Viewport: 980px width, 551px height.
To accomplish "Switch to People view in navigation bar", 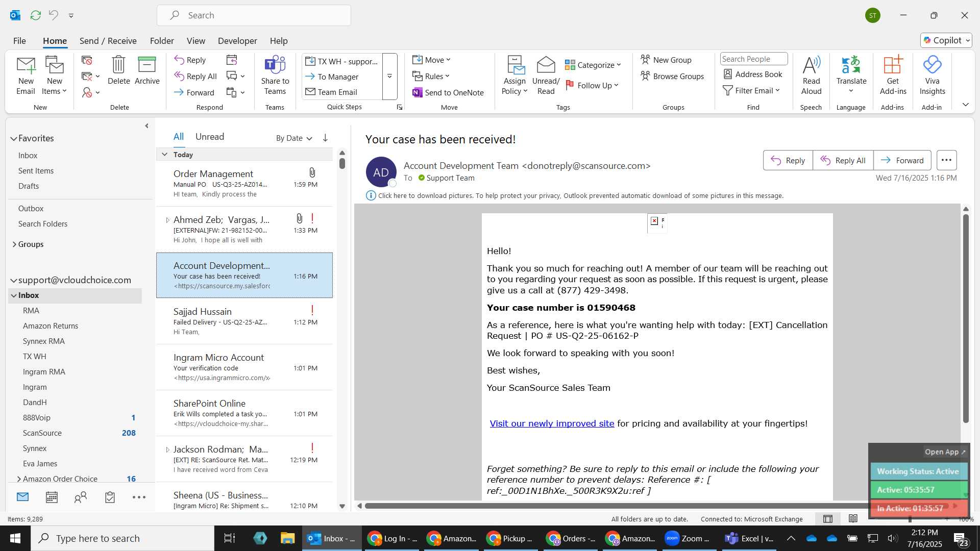I will click(x=81, y=497).
